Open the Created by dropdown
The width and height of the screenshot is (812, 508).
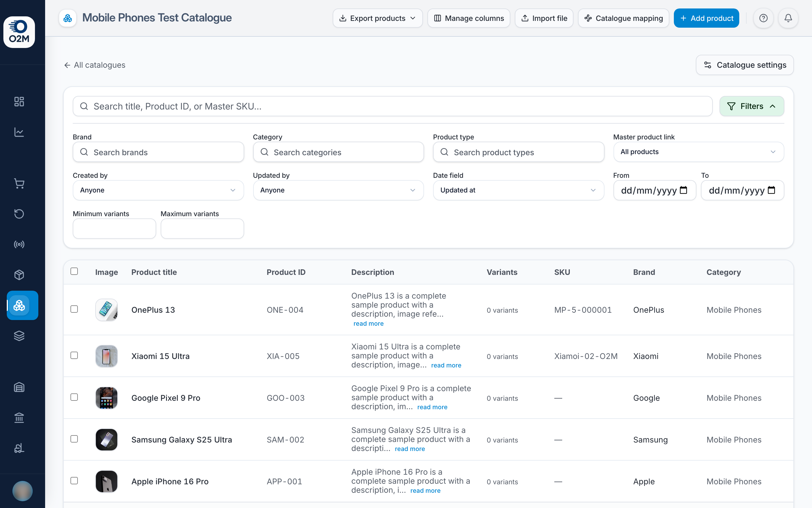[158, 190]
